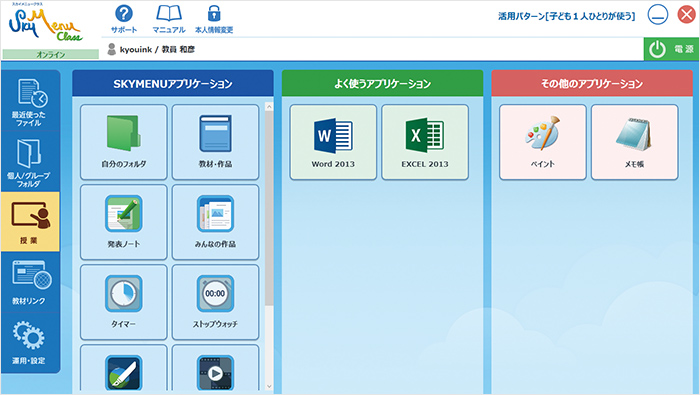Open 教材リンク in sidebar

pyautogui.click(x=29, y=282)
